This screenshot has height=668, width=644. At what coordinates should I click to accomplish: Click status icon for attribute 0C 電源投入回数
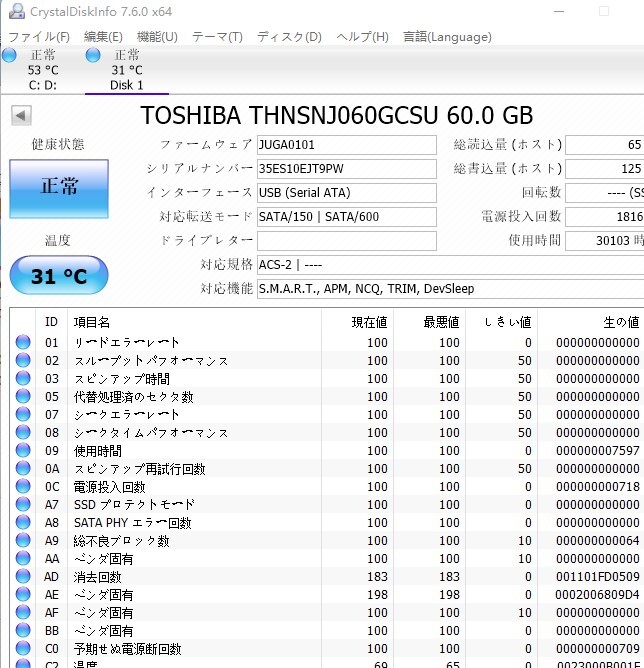click(x=23, y=486)
